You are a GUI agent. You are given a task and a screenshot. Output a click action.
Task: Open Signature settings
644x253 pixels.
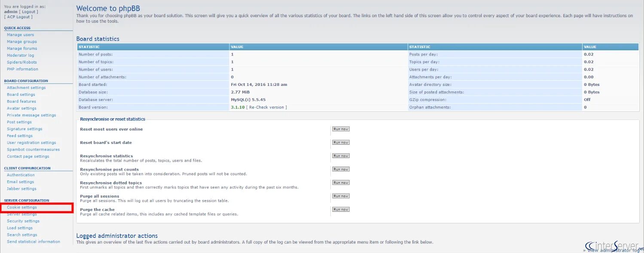(x=24, y=129)
